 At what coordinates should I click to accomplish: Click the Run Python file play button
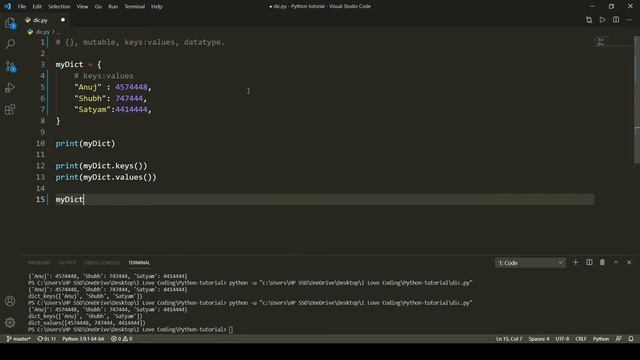(x=602, y=20)
